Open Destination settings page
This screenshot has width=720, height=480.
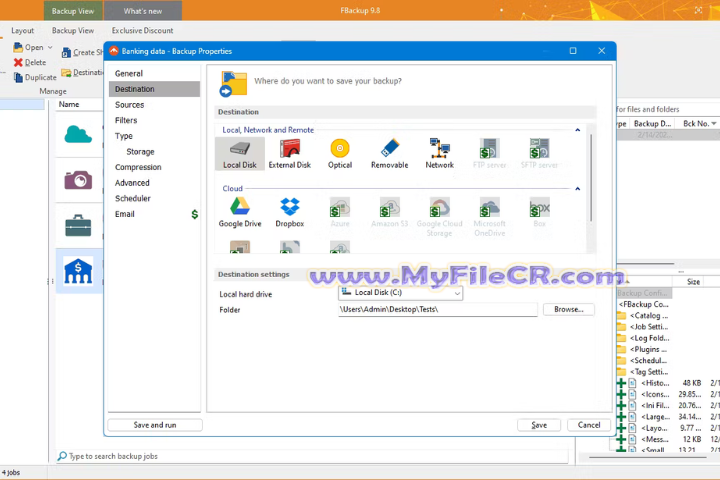pos(154,89)
